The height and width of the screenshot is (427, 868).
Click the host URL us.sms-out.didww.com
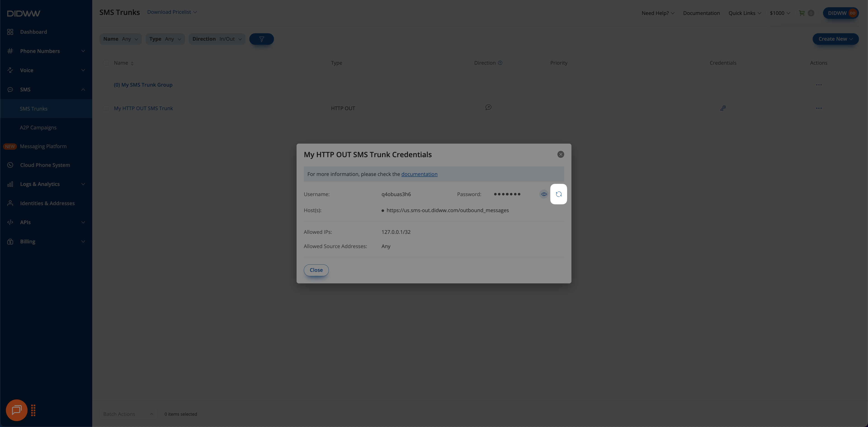[448, 210]
